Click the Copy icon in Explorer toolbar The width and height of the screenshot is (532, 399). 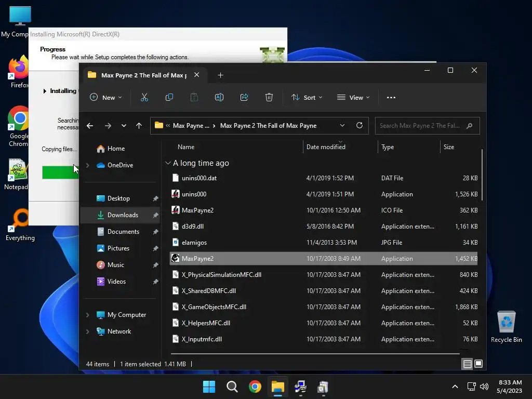tap(169, 97)
